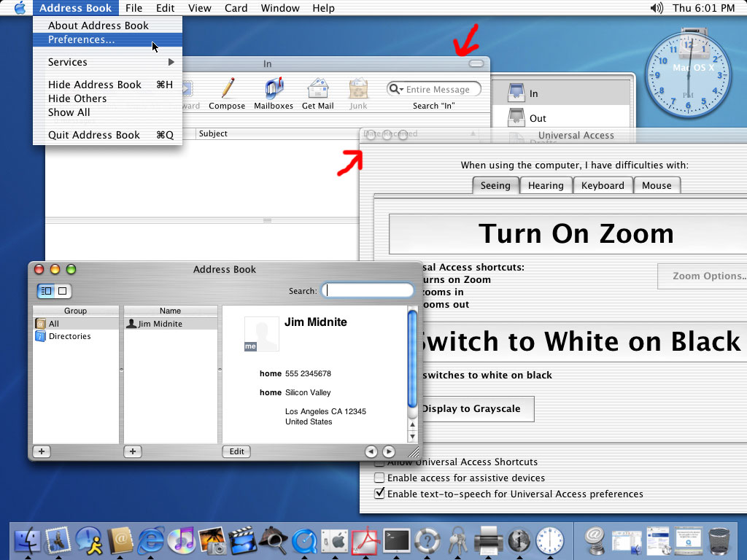The image size is (747, 560).
Task: Click scroll down arrow in Address Book card
Action: pyautogui.click(x=413, y=436)
